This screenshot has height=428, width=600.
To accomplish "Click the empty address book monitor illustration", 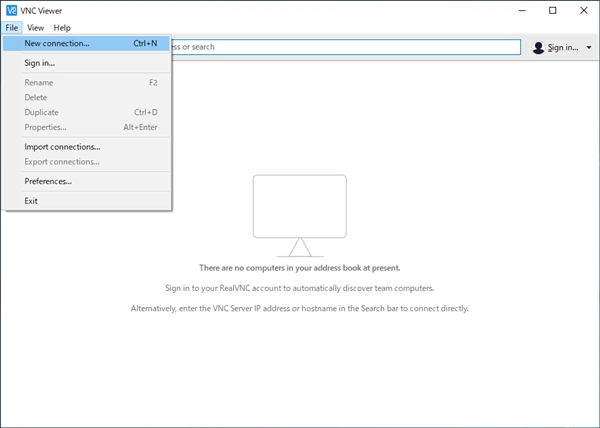I will click(300, 216).
